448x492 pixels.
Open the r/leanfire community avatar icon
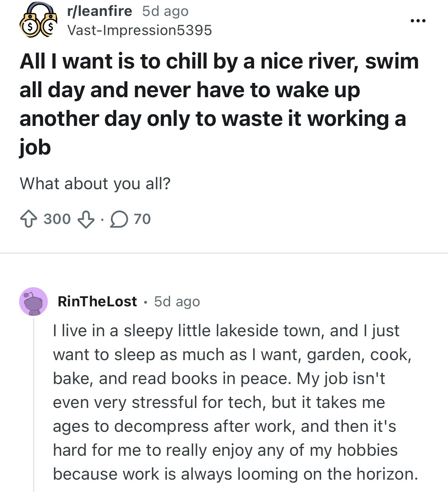click(x=39, y=21)
